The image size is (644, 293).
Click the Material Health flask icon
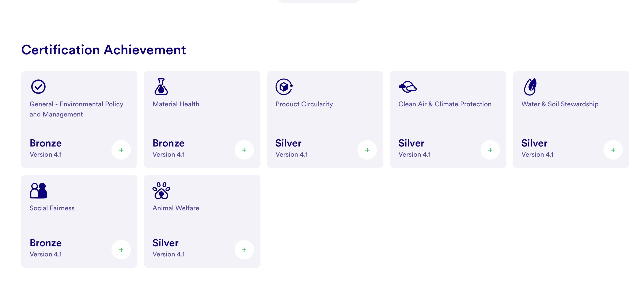click(161, 87)
